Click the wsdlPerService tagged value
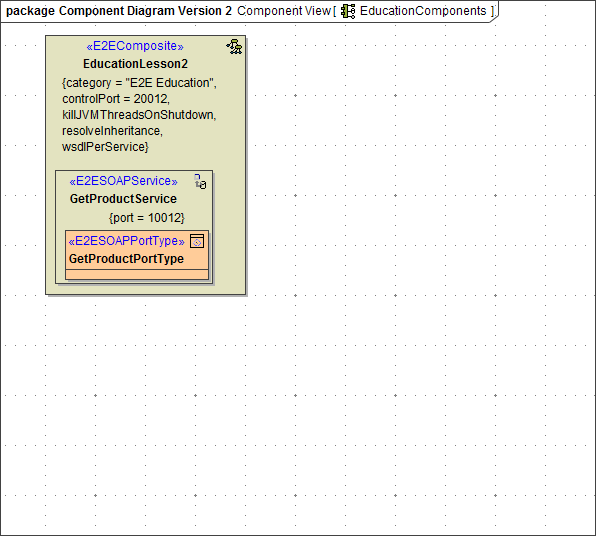The height and width of the screenshot is (536, 596). click(x=105, y=147)
